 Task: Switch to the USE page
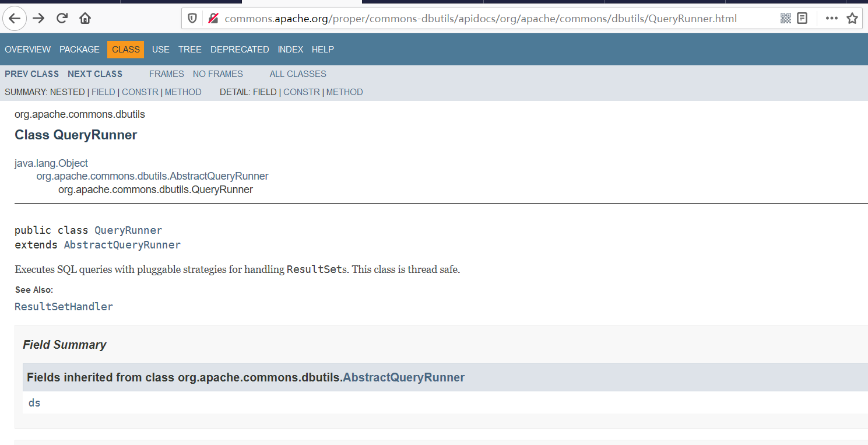[x=160, y=49]
